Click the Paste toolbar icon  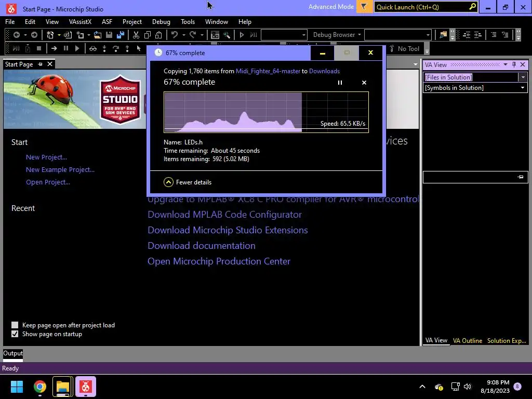(158, 35)
